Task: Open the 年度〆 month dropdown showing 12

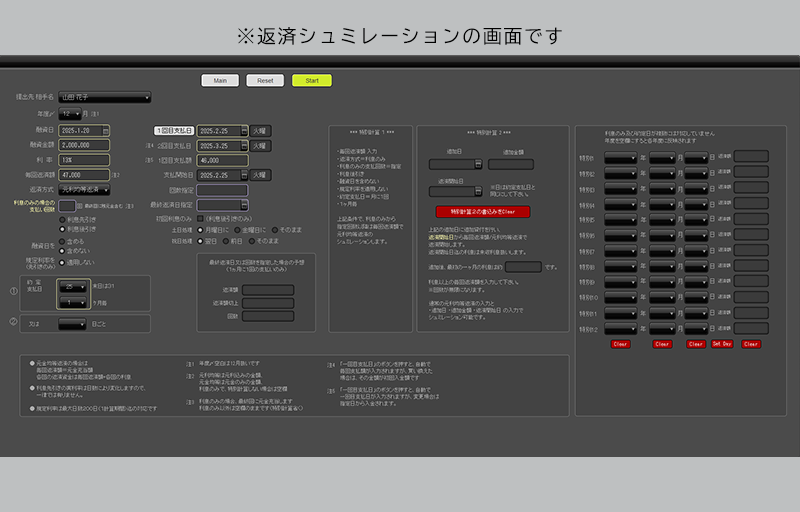Action: (70, 114)
